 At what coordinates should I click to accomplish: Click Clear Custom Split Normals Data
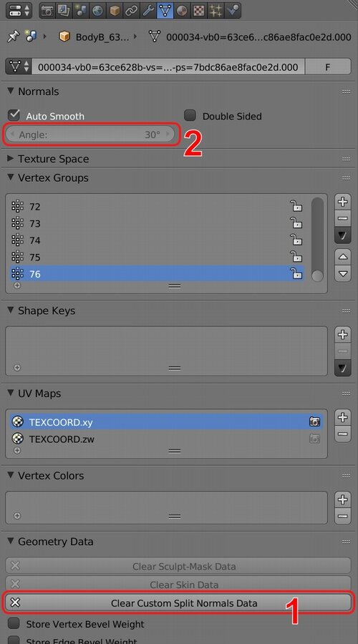click(178, 602)
